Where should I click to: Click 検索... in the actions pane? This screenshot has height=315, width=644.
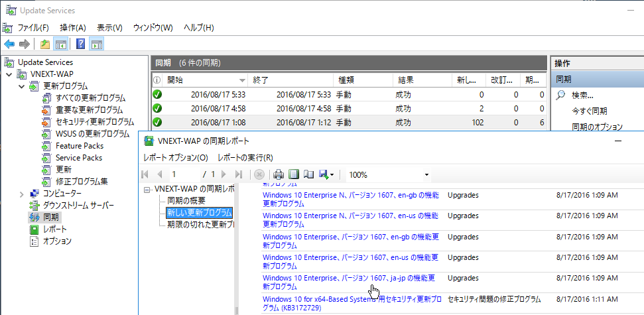(582, 95)
